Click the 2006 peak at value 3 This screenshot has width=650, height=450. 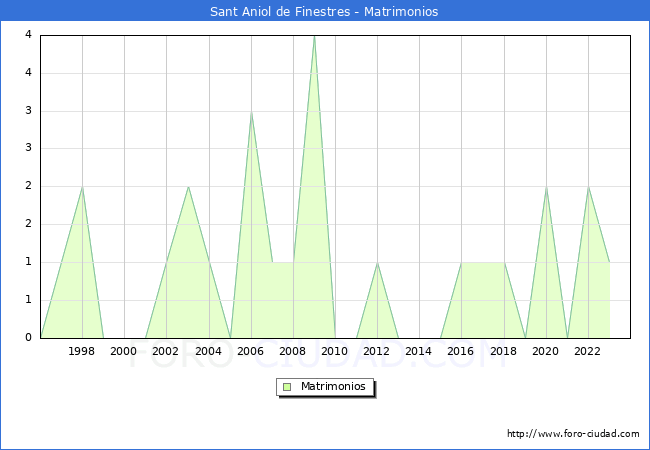(x=251, y=111)
